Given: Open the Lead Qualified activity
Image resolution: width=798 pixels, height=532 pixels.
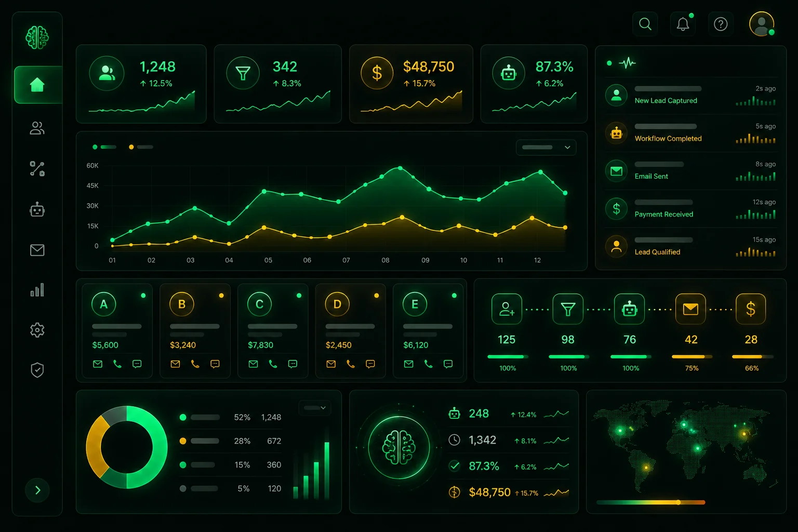Looking at the screenshot, I should click(x=690, y=246).
